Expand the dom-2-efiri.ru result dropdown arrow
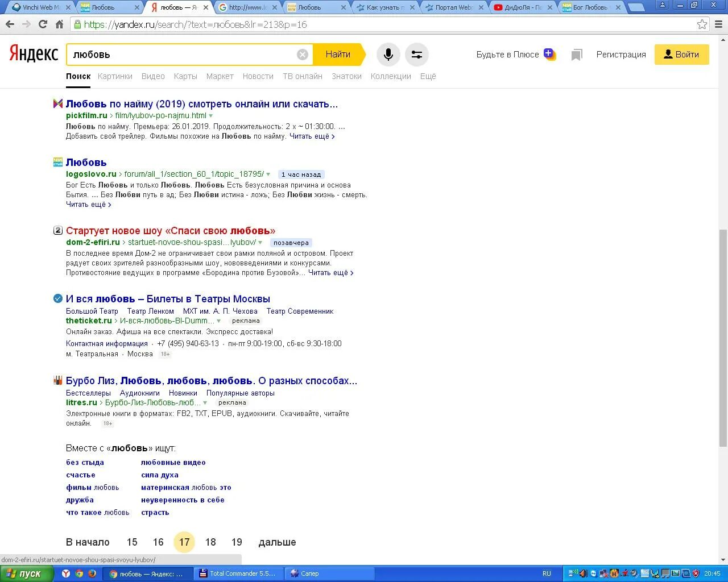The height and width of the screenshot is (582, 728). click(x=260, y=243)
